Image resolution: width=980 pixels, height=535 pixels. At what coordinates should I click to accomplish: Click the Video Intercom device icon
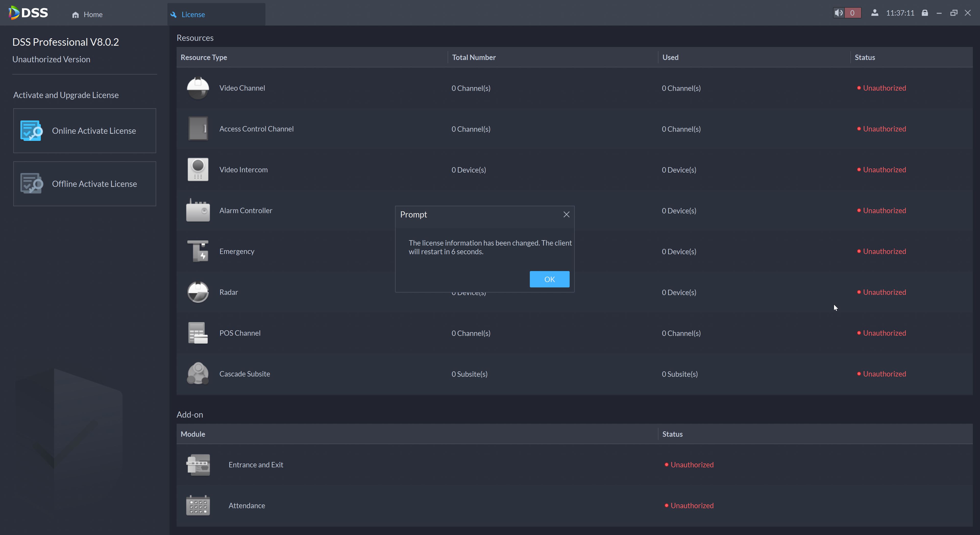click(x=198, y=170)
